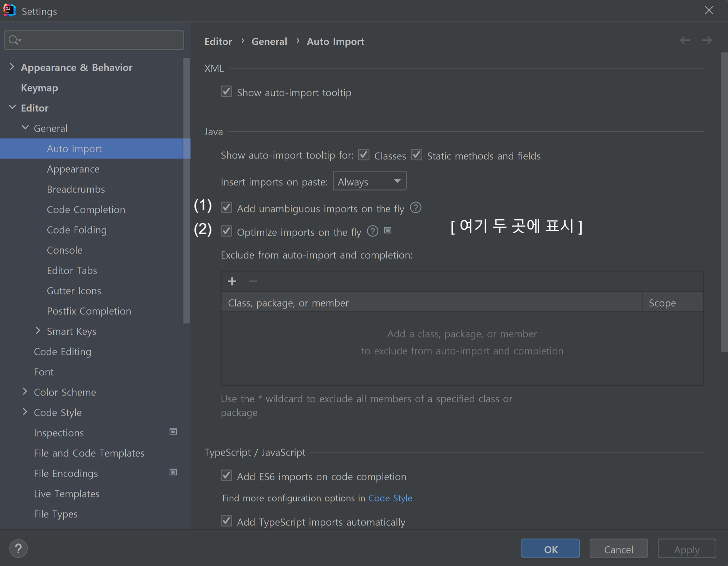Image resolution: width=728 pixels, height=566 pixels.
Task: Collapse the General tree node
Action: pos(25,127)
